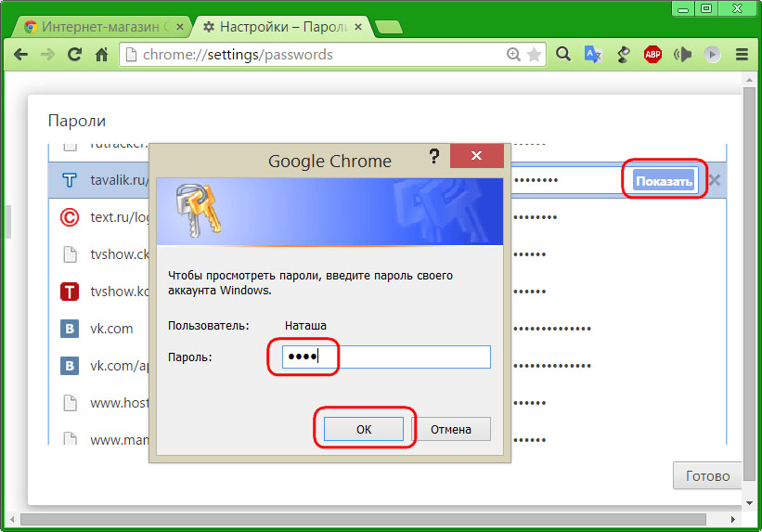Screen dimensions: 762x532
Task: Select the text.ru/log password row
Action: [x=387, y=217]
